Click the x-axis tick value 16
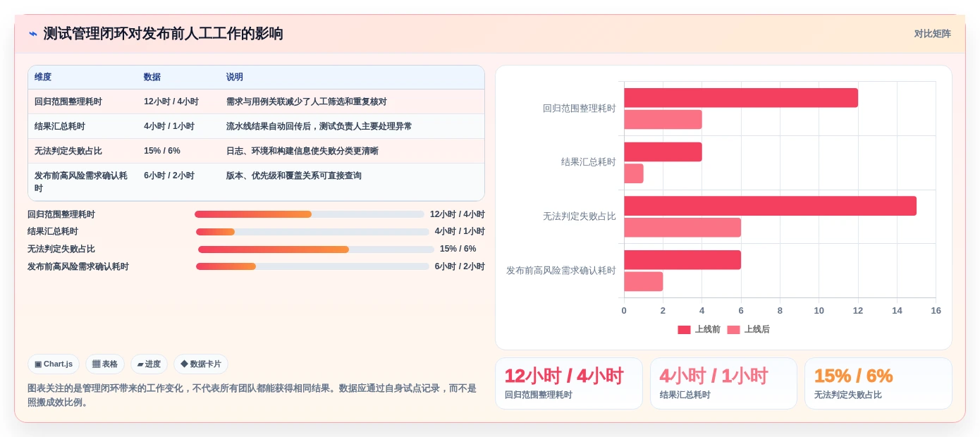980x437 pixels. pyautogui.click(x=936, y=311)
